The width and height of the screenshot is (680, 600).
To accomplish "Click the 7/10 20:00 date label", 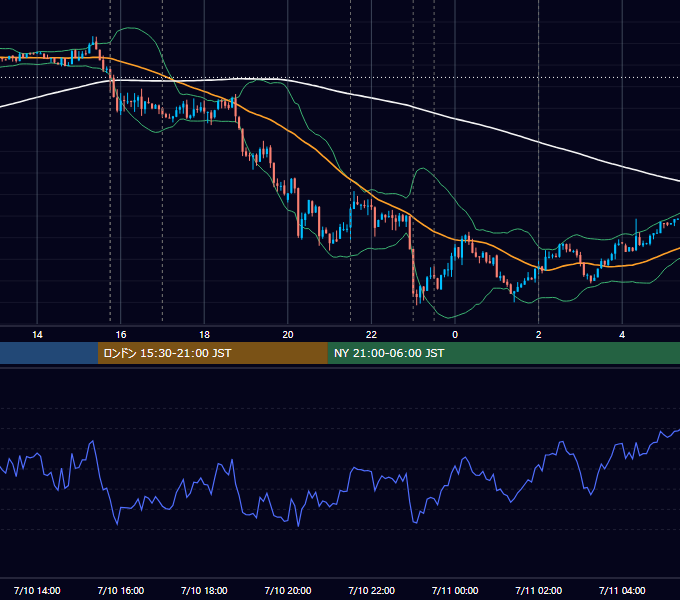I will (x=288, y=590).
